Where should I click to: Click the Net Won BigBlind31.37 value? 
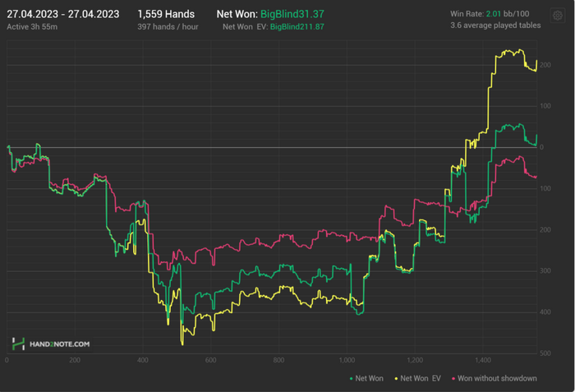pos(292,14)
